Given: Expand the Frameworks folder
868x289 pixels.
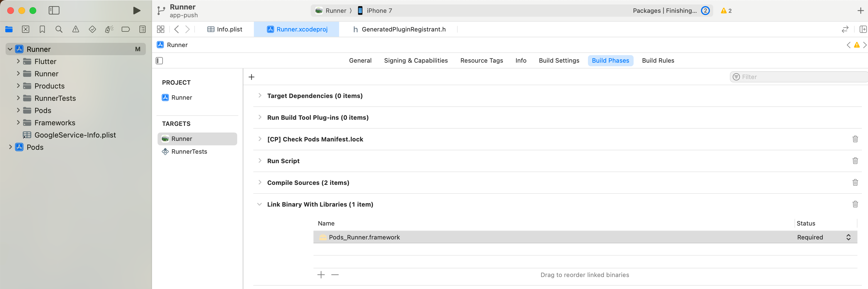Looking at the screenshot, I should pyautogui.click(x=18, y=123).
